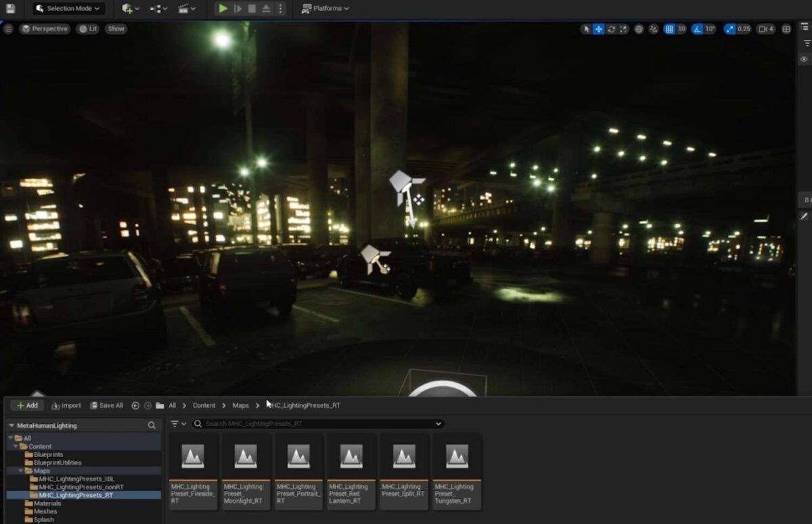Open the Show menu in the viewport
This screenshot has width=812, height=524.
coord(116,29)
